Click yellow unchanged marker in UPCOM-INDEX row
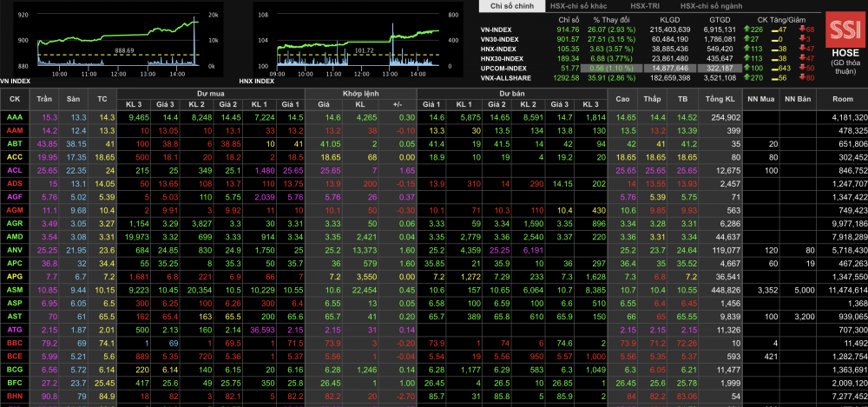The width and height of the screenshot is (868, 407). [x=775, y=68]
